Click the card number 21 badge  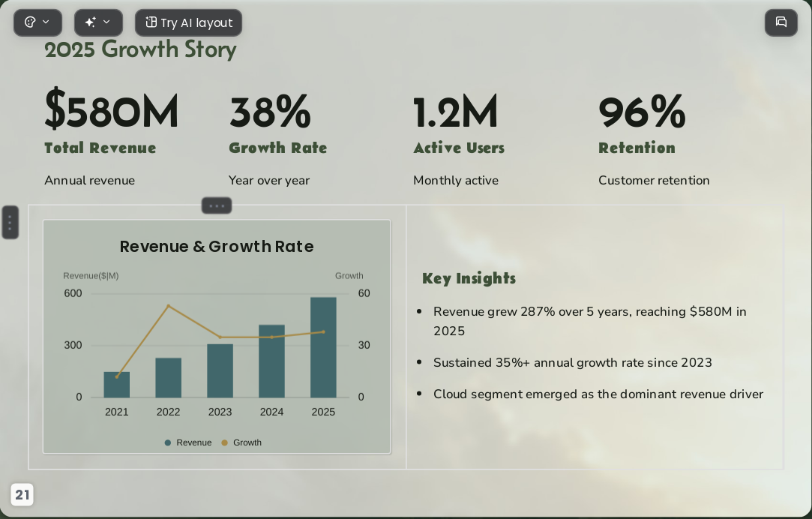pyautogui.click(x=22, y=495)
